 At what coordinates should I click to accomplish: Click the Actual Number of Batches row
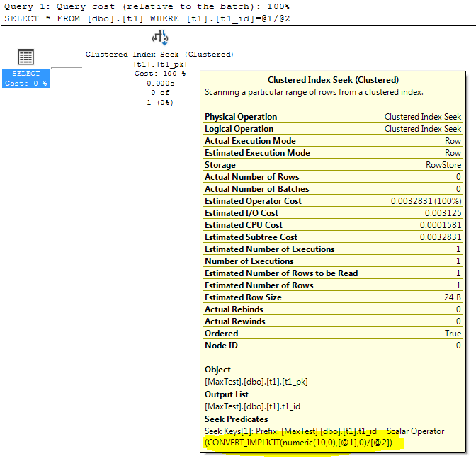pyautogui.click(x=333, y=189)
